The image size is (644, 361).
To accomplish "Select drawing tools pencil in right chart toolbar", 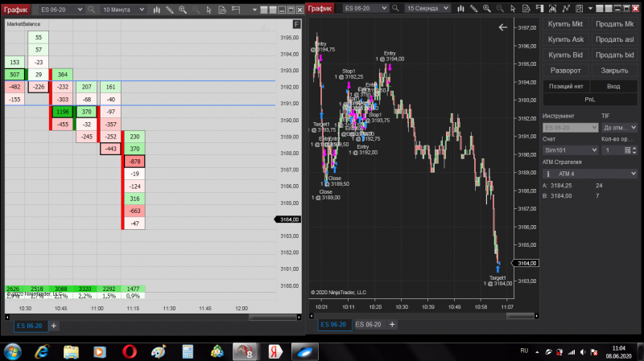I will coord(473,8).
